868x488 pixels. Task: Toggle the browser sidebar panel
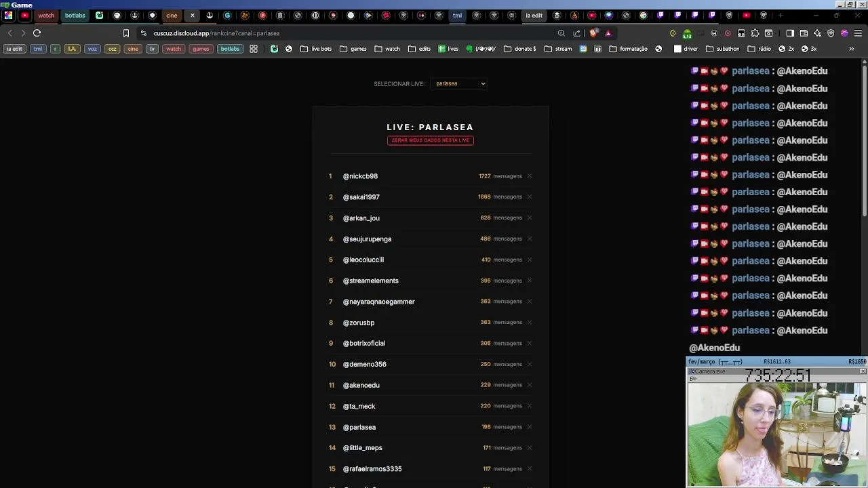click(x=790, y=33)
